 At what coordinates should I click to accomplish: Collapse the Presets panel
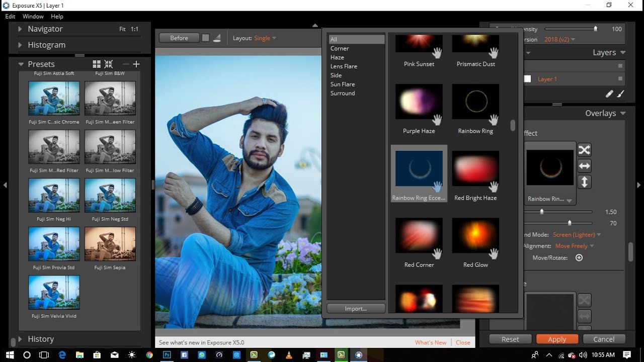(x=21, y=64)
